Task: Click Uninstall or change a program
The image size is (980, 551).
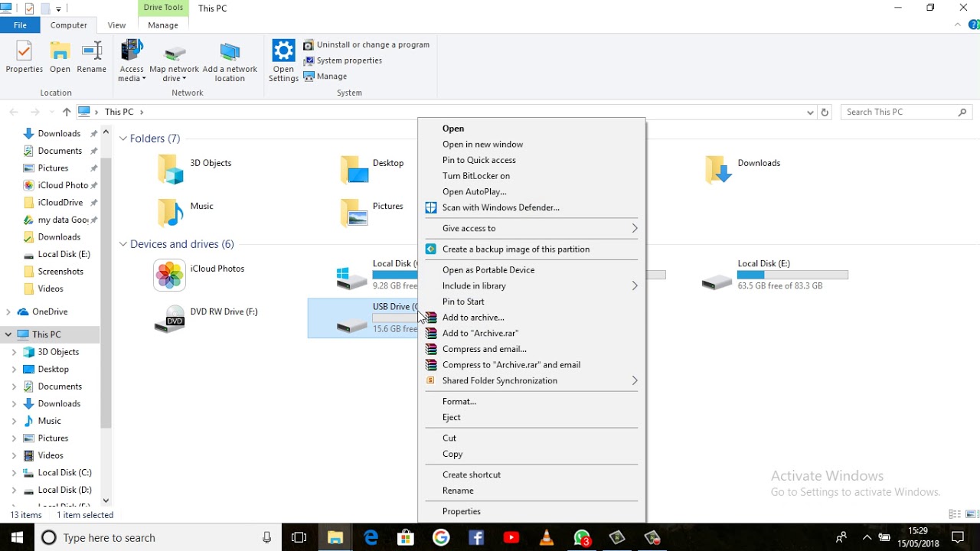Action: (x=367, y=45)
